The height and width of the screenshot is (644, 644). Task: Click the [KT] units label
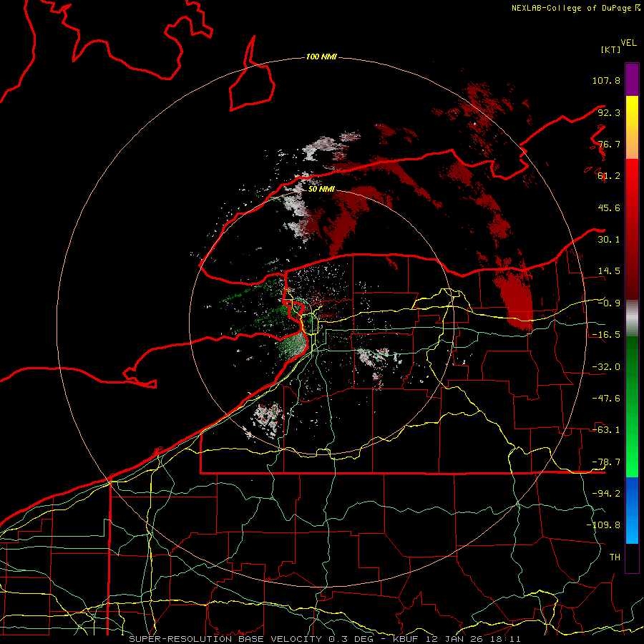(610, 49)
